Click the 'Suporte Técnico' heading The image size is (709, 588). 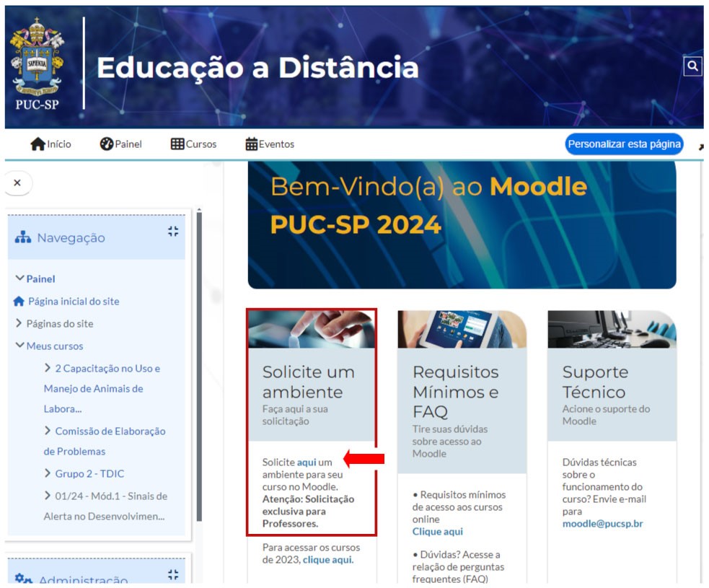point(595,382)
